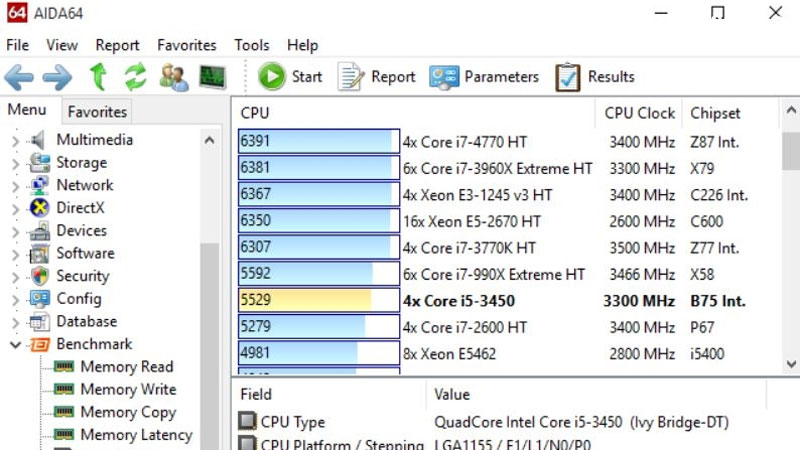Viewport: 800px width, 450px height.
Task: Switch to the Menu tab
Action: [27, 110]
